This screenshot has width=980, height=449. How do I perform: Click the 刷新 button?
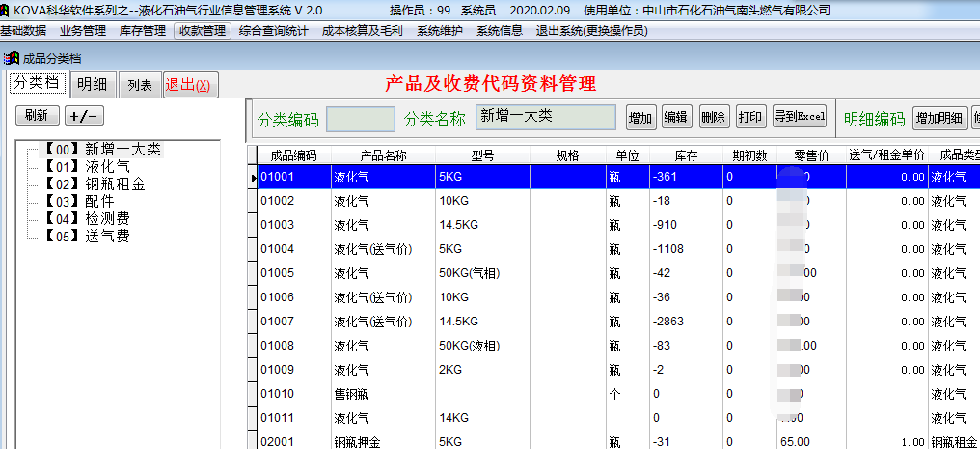click(x=38, y=115)
